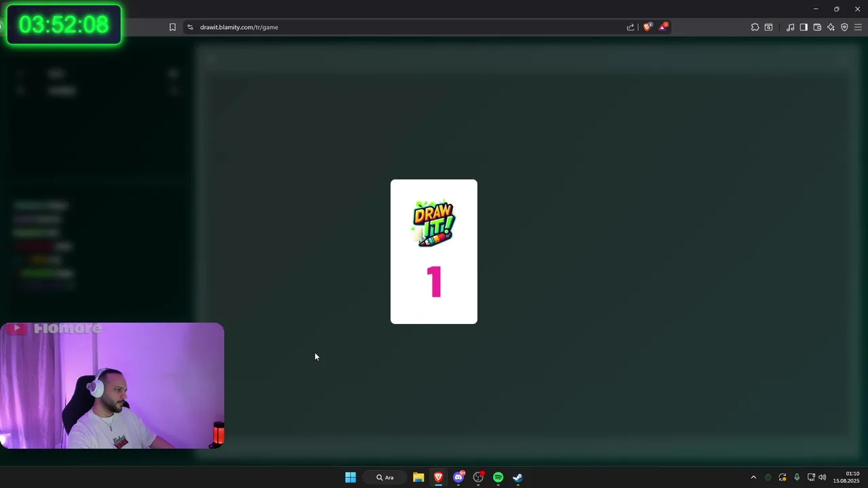View site information icon beside the URL

pos(190,27)
